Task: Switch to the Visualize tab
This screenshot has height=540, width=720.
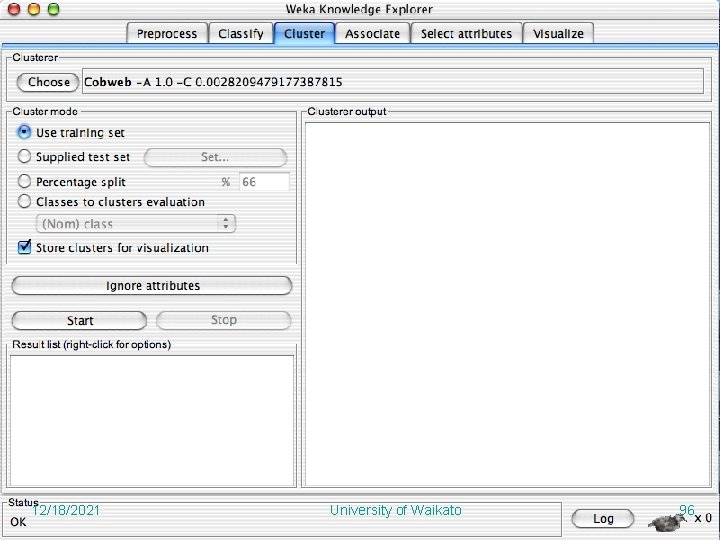Action: pyautogui.click(x=558, y=34)
